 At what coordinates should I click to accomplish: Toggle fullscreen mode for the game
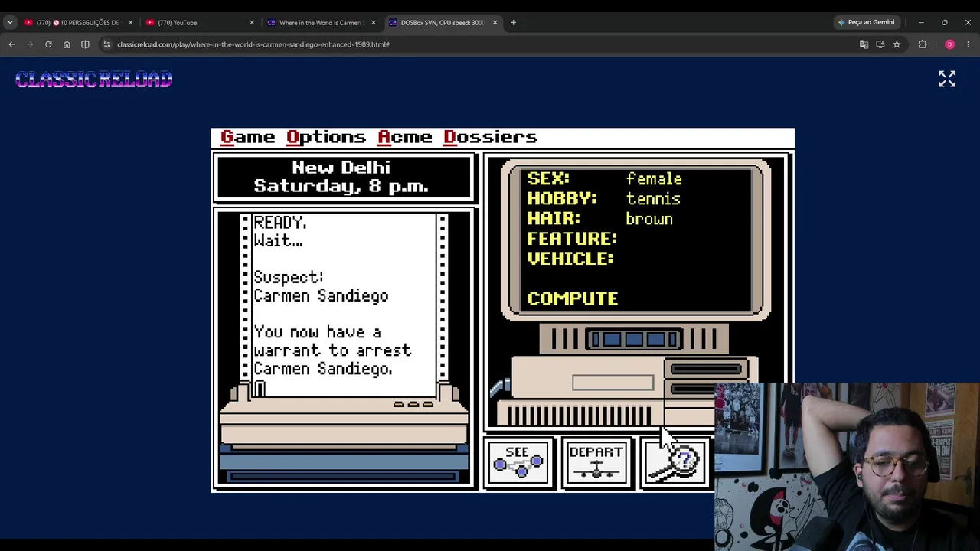pos(947,79)
